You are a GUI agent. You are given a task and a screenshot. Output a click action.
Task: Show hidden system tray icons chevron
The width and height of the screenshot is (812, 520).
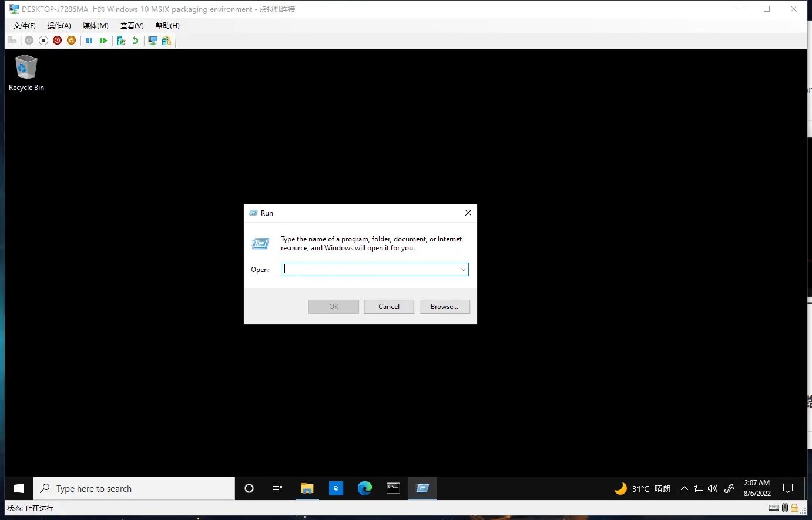tap(684, 488)
